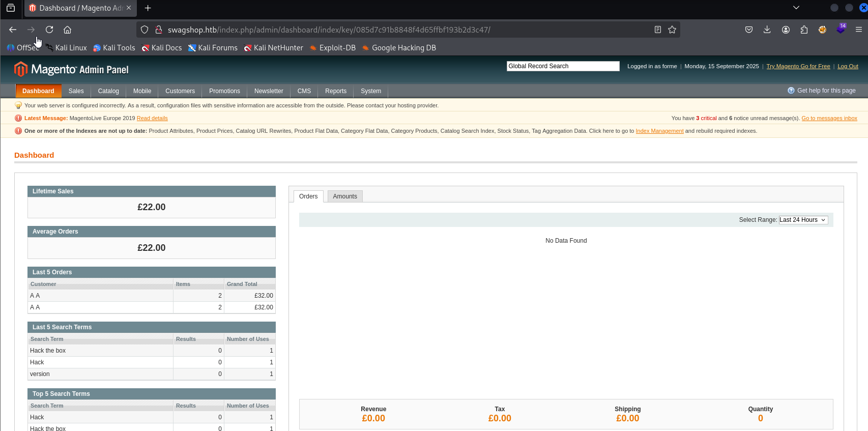Click the Log Out link
The height and width of the screenshot is (431, 868).
click(x=848, y=66)
